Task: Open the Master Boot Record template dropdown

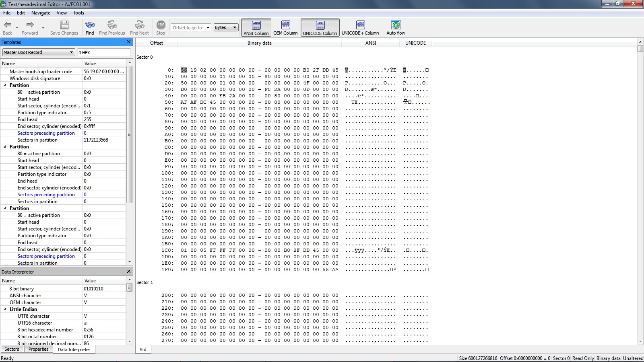Action: click(x=39, y=52)
